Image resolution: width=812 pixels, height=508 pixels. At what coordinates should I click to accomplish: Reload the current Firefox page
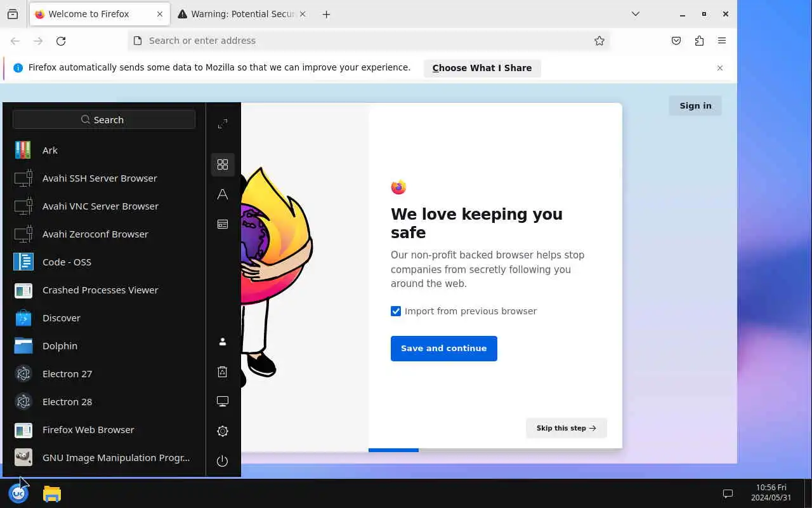click(61, 41)
